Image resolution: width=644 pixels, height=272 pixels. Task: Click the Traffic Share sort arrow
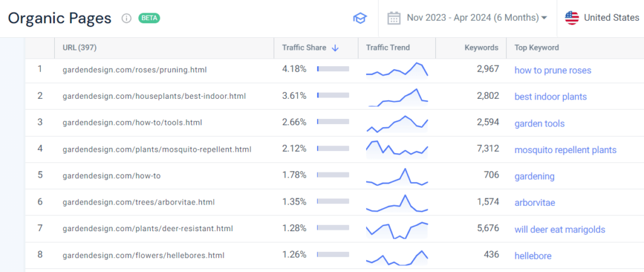(335, 48)
